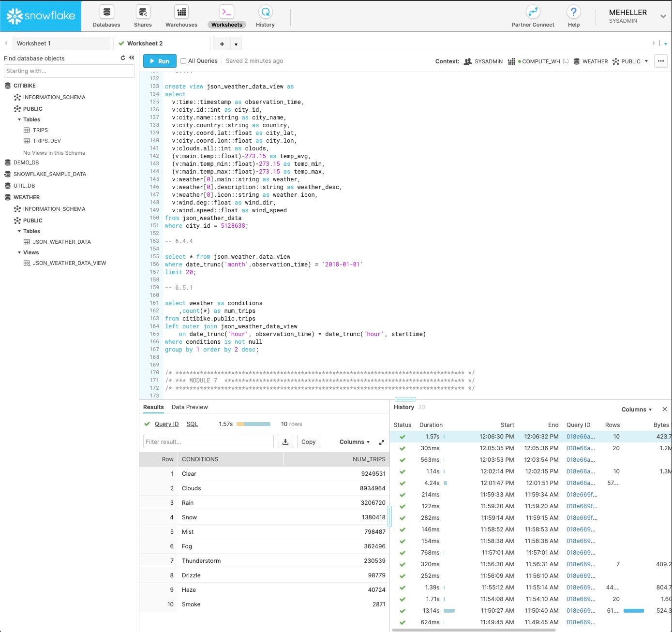
Task: Select JSON_WEATHER_DATA table
Action: pyautogui.click(x=61, y=242)
